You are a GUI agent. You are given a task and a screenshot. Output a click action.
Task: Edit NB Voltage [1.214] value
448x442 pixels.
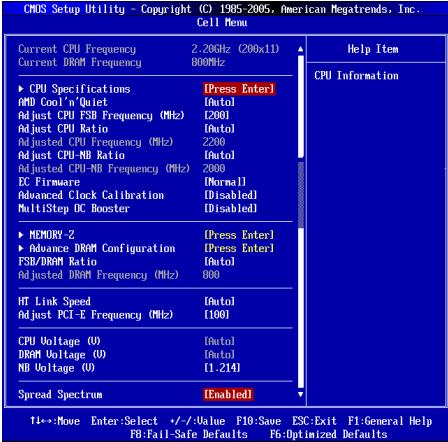222,368
